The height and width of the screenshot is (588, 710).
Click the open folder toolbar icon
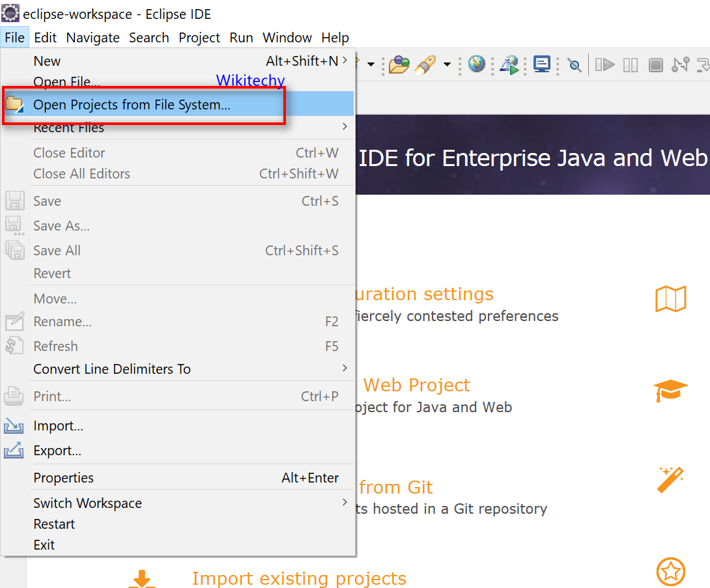(x=399, y=65)
